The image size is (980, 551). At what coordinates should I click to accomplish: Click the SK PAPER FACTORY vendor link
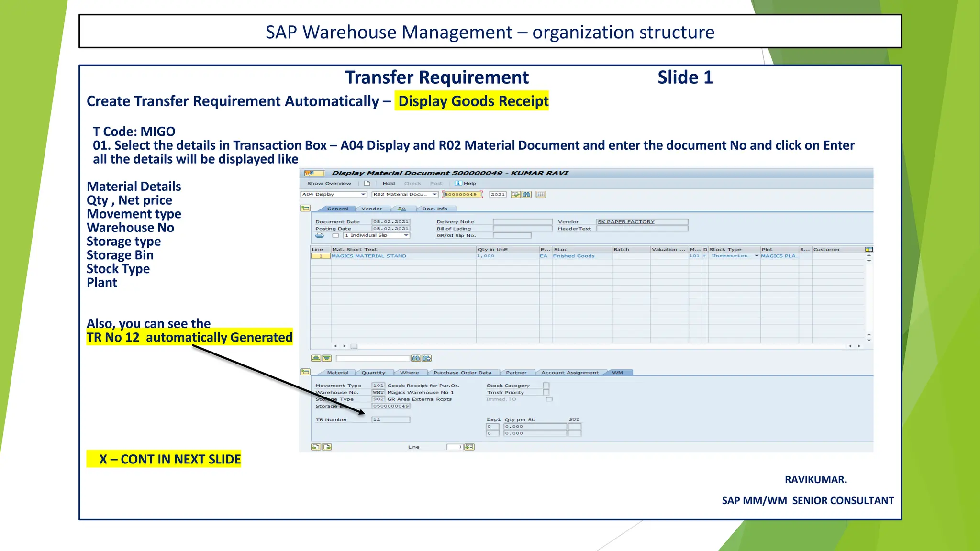point(626,222)
